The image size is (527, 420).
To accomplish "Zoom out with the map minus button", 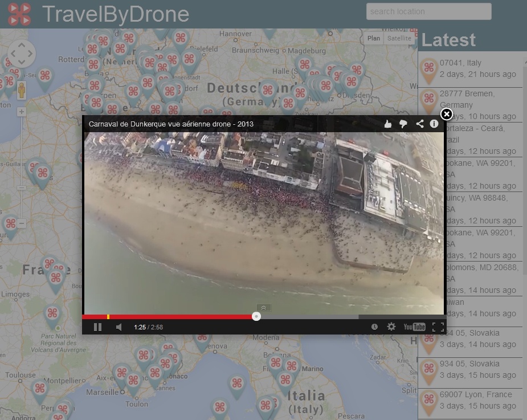I will point(22,223).
